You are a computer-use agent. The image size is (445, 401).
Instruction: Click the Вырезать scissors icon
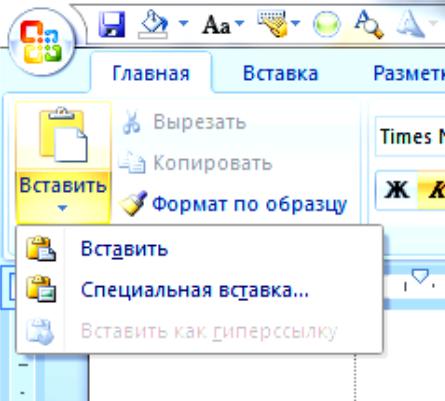tap(132, 122)
